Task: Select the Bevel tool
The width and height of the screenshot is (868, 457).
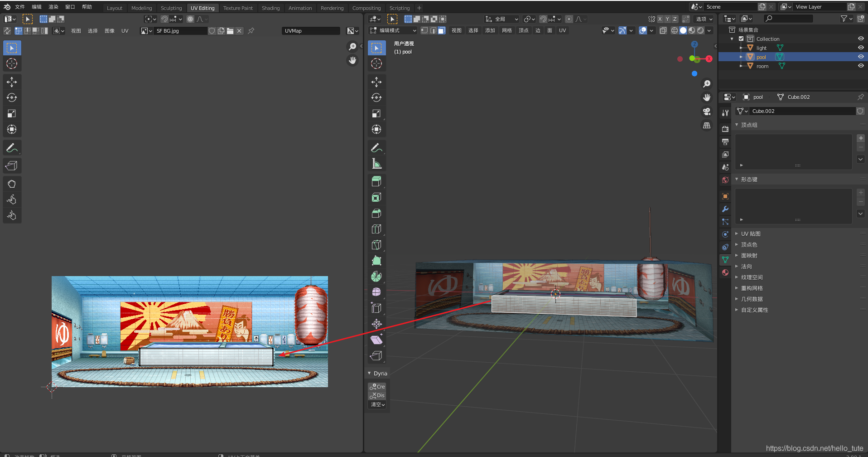Action: pyautogui.click(x=376, y=213)
